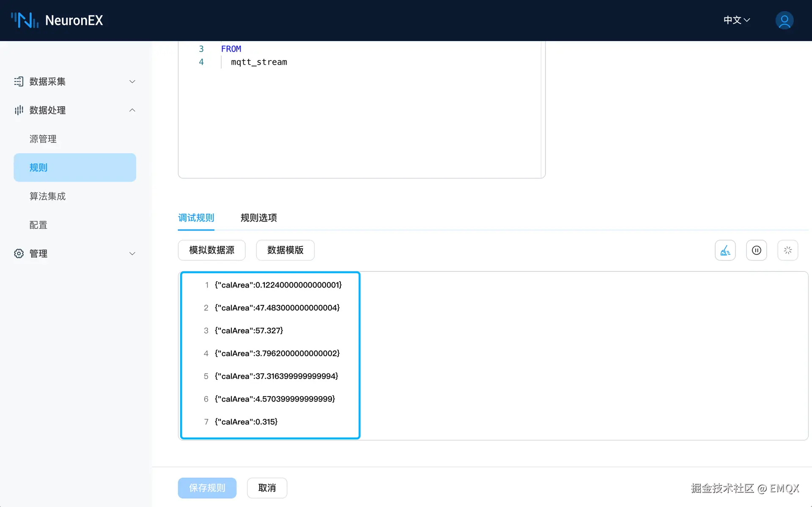This screenshot has height=507, width=812.
Task: Switch to the 规则选项 tab
Action: (259, 218)
